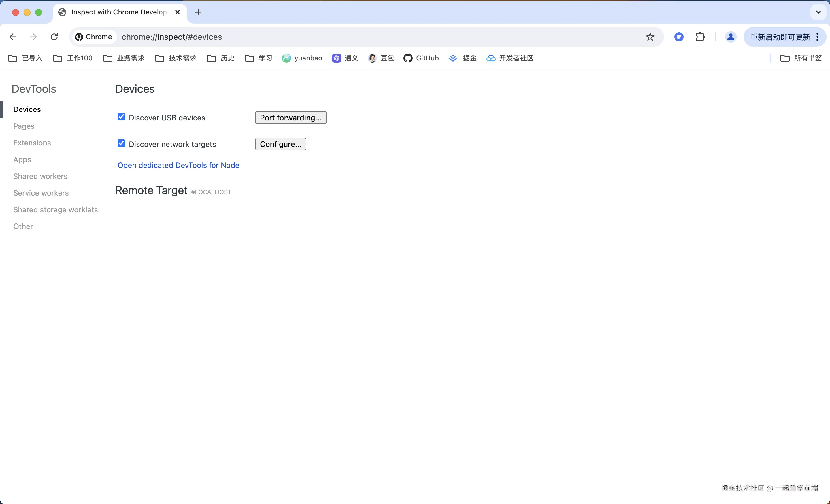
Task: Bookmark this page with star icon
Action: pyautogui.click(x=650, y=37)
